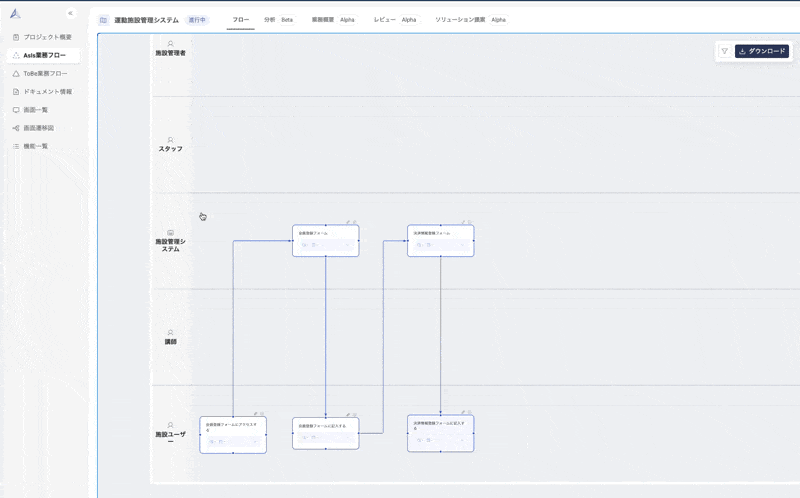This screenshot has height=498, width=800.
Task: Select the 講師 lane label
Action: (170, 337)
